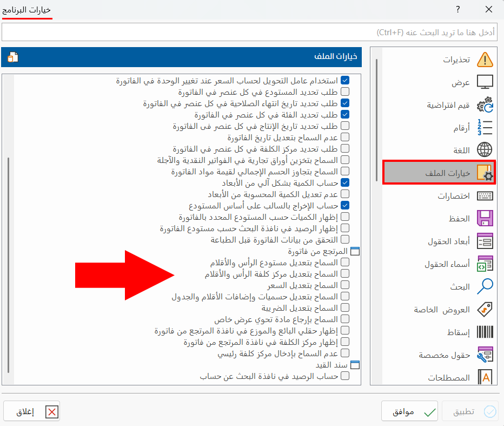Enable السماح بتعديل السعر checkbox
The image size is (504, 426).
pos(345,285)
